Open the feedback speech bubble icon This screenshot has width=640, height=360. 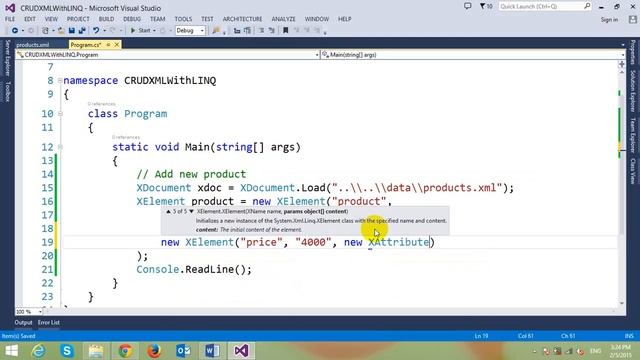tap(468, 7)
